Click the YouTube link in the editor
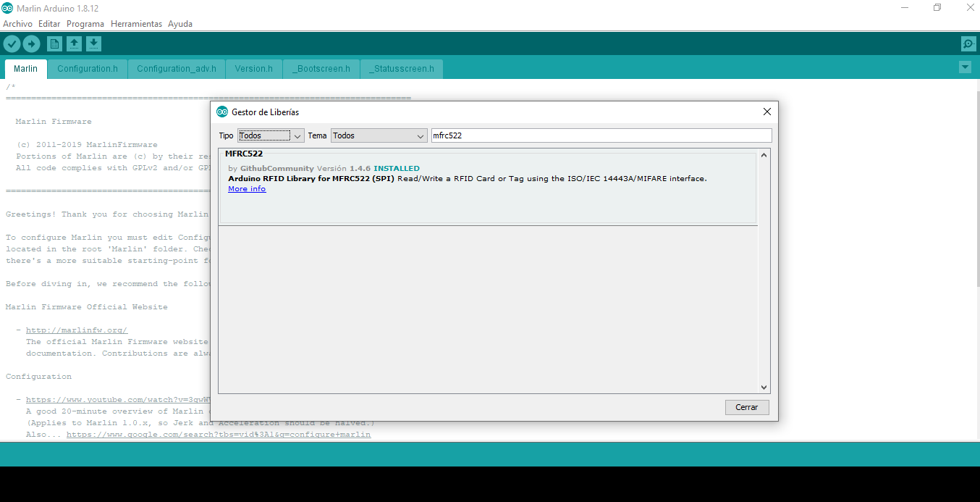This screenshot has height=502, width=980. (x=118, y=400)
